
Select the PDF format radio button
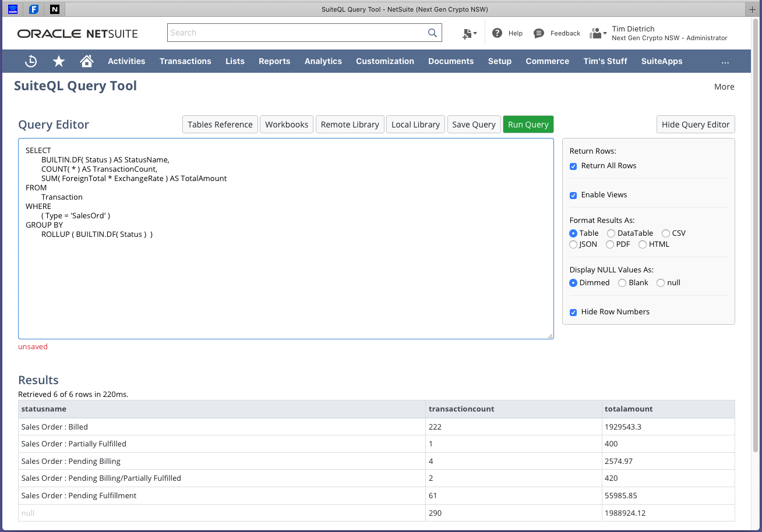[610, 244]
